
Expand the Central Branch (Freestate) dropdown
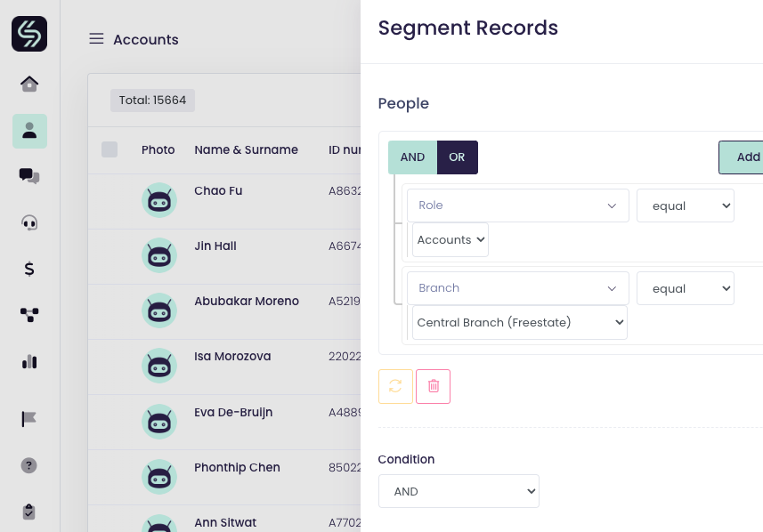(519, 322)
